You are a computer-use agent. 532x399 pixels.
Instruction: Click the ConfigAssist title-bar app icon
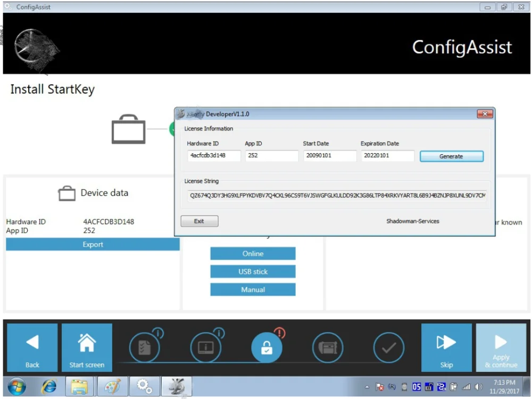8,6
